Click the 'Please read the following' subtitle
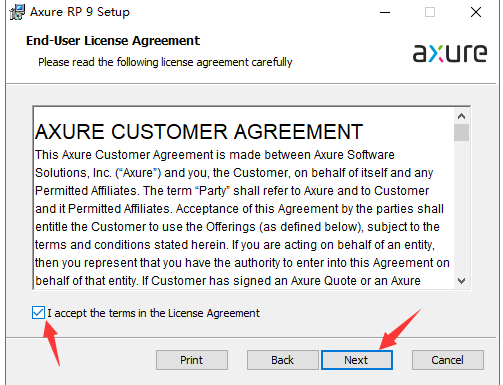503x385 pixels. 165,62
